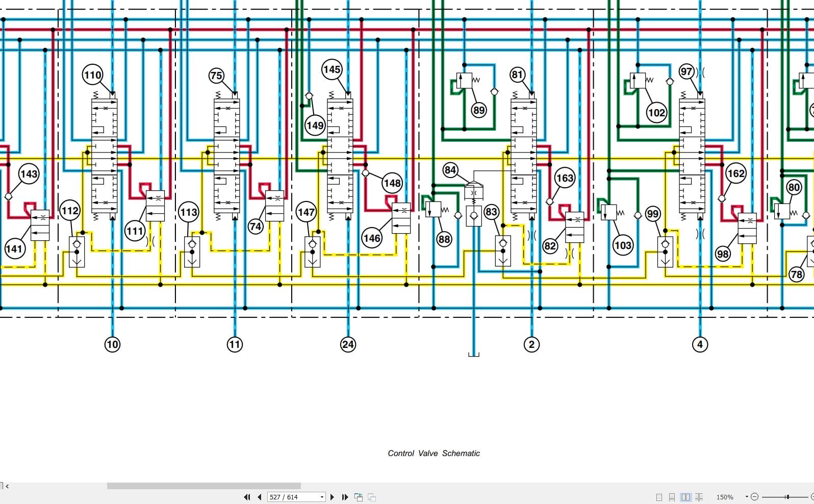Image resolution: width=814 pixels, height=504 pixels.
Task: Jump to the last page
Action: point(345,497)
